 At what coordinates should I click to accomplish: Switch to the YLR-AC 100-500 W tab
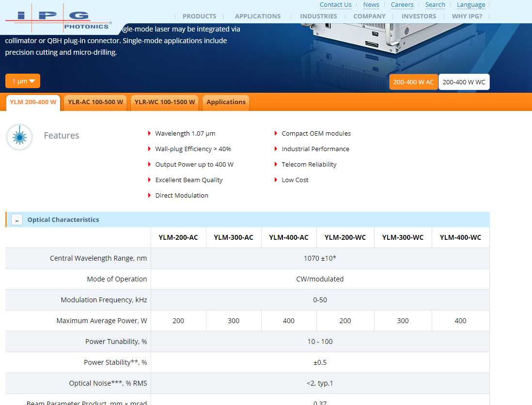(95, 102)
